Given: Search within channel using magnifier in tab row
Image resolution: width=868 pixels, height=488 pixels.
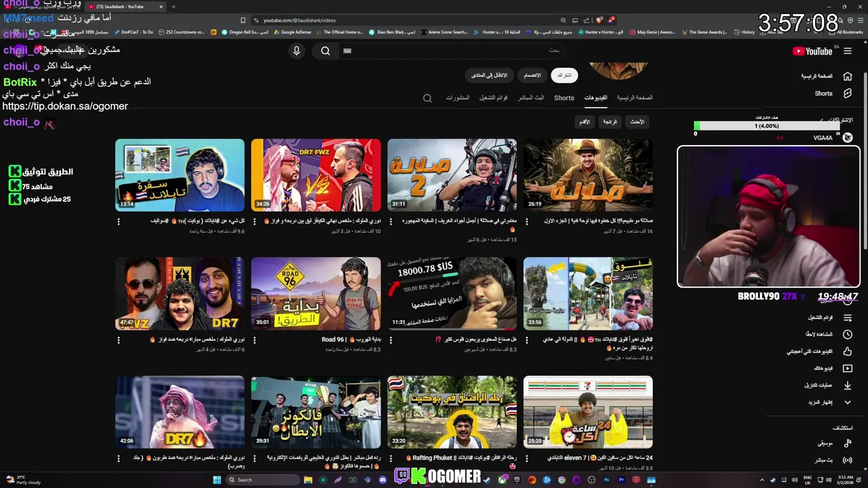Looking at the screenshot, I should (x=427, y=98).
